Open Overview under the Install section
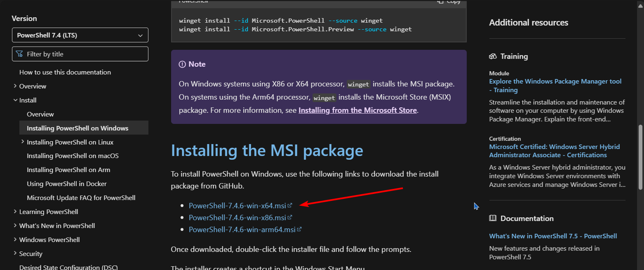 (40, 114)
